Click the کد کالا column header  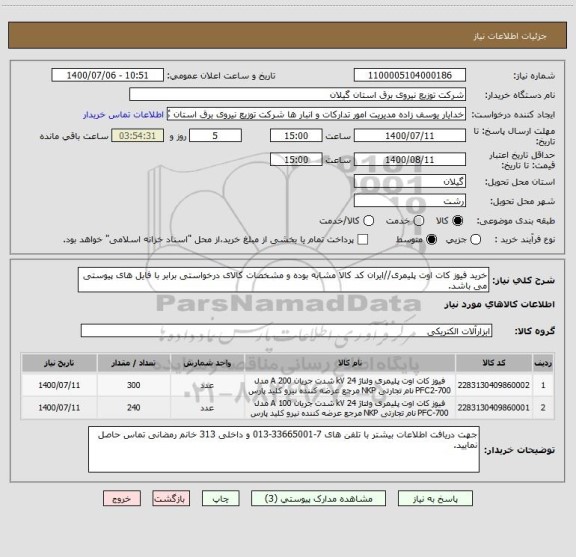point(494,363)
